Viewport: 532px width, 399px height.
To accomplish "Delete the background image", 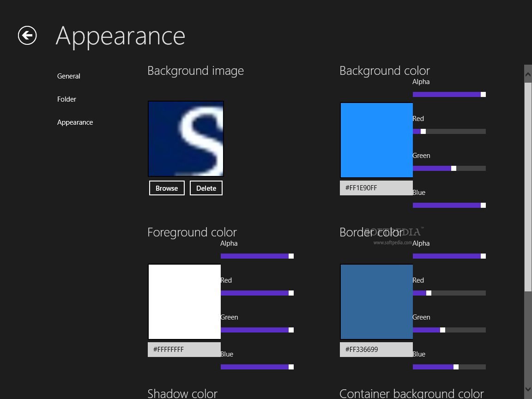I will coord(206,188).
